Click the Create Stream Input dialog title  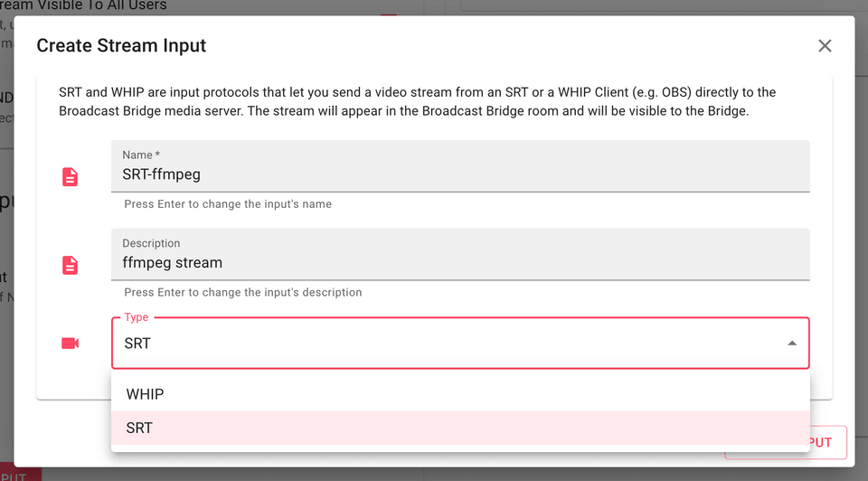tap(121, 45)
